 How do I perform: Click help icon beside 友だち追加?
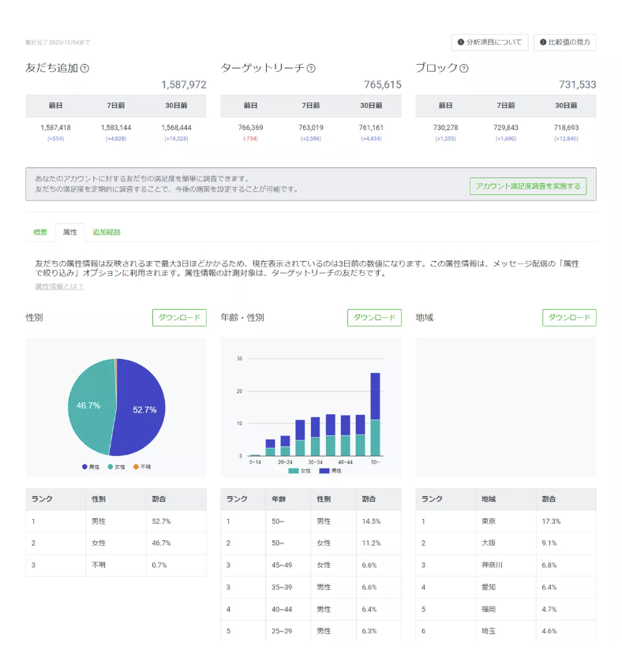pos(85,68)
